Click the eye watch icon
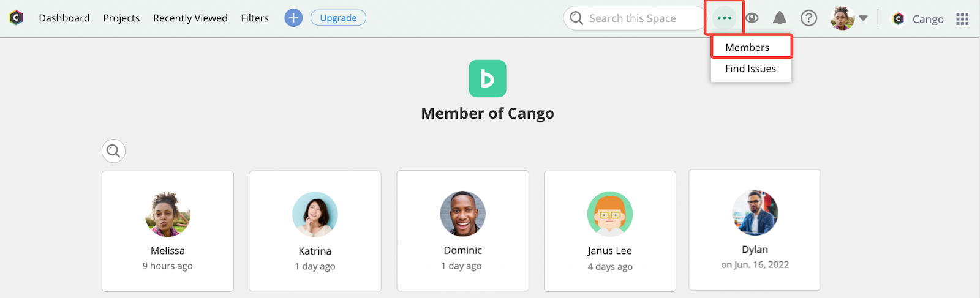Image resolution: width=980 pixels, height=298 pixels. 752,18
